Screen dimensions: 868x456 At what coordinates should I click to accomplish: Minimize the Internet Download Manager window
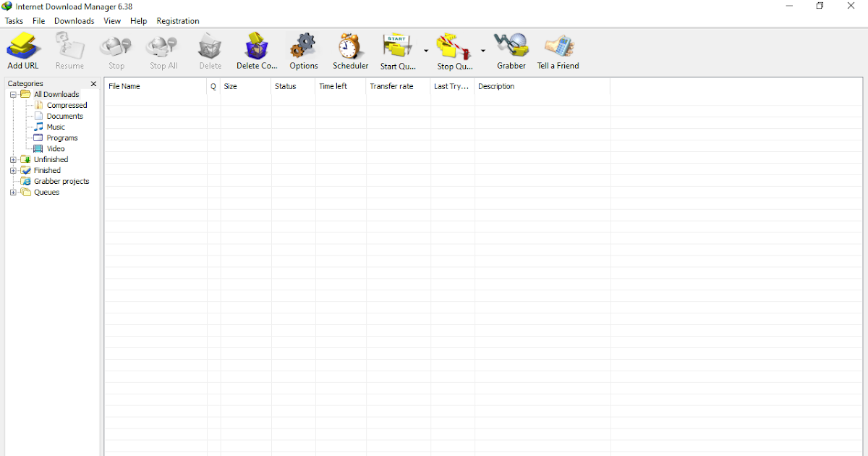pyautogui.click(x=788, y=6)
